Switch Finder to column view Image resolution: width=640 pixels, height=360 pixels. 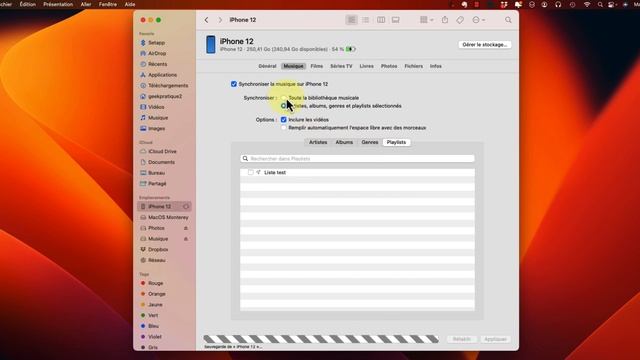tap(381, 20)
